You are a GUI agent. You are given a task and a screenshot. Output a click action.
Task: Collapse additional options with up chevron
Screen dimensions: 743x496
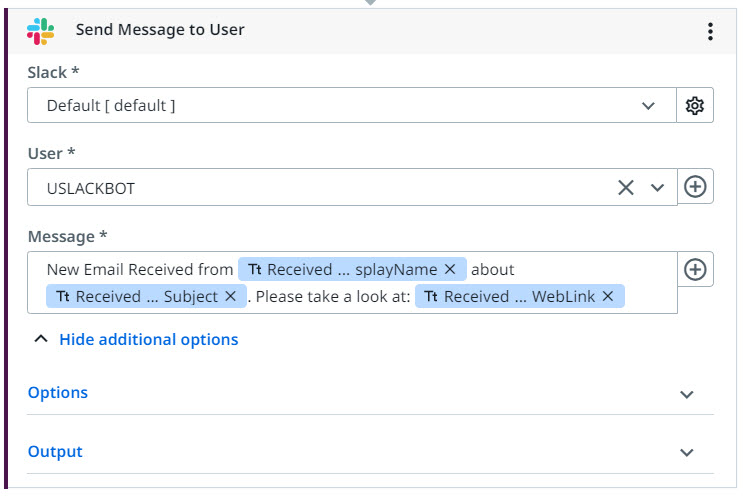[41, 339]
